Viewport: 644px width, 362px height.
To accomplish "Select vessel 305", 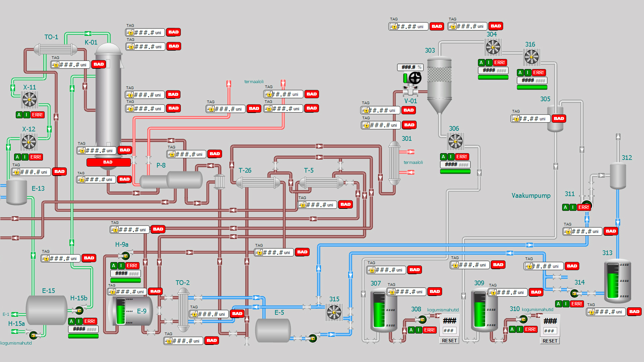I will 555,118.
